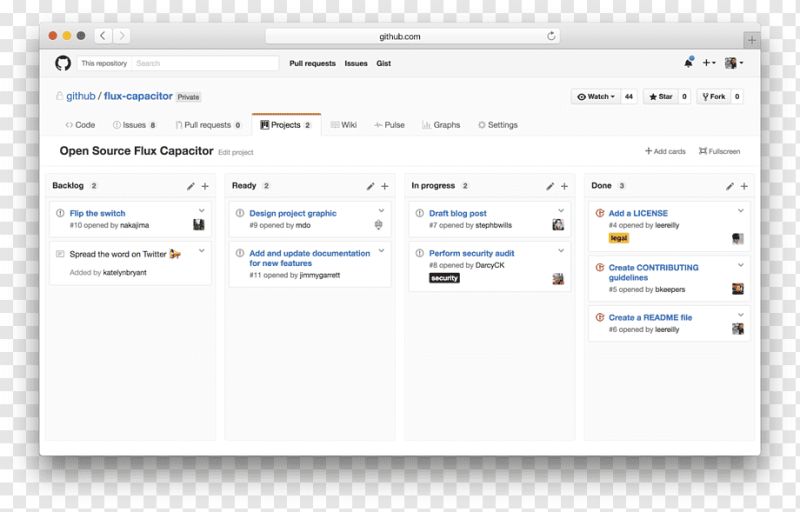This screenshot has height=512, width=800.
Task: Expand Create a README file card menu
Action: pos(741,315)
